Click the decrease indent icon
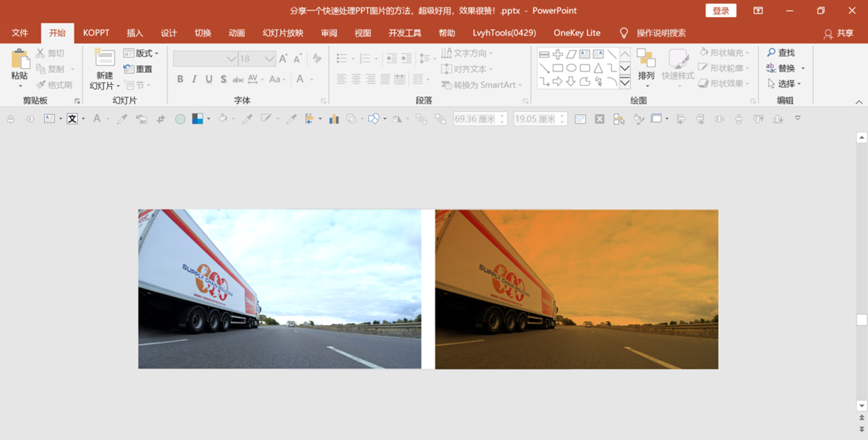This screenshot has height=440, width=868. (x=391, y=59)
